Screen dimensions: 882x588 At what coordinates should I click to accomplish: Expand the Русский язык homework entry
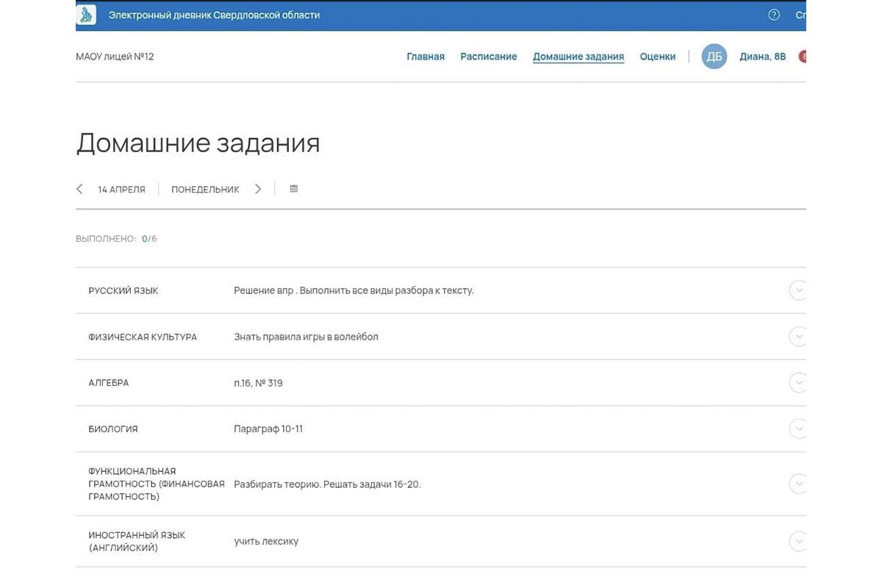click(798, 290)
